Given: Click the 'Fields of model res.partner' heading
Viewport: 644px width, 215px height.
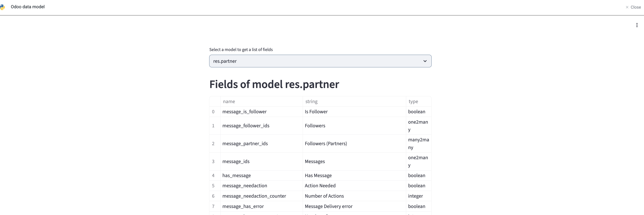Looking at the screenshot, I should 274,84.
